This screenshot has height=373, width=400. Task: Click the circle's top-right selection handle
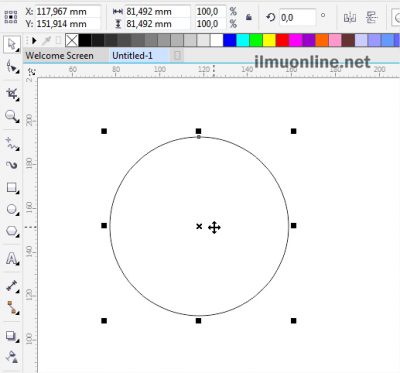pos(293,131)
